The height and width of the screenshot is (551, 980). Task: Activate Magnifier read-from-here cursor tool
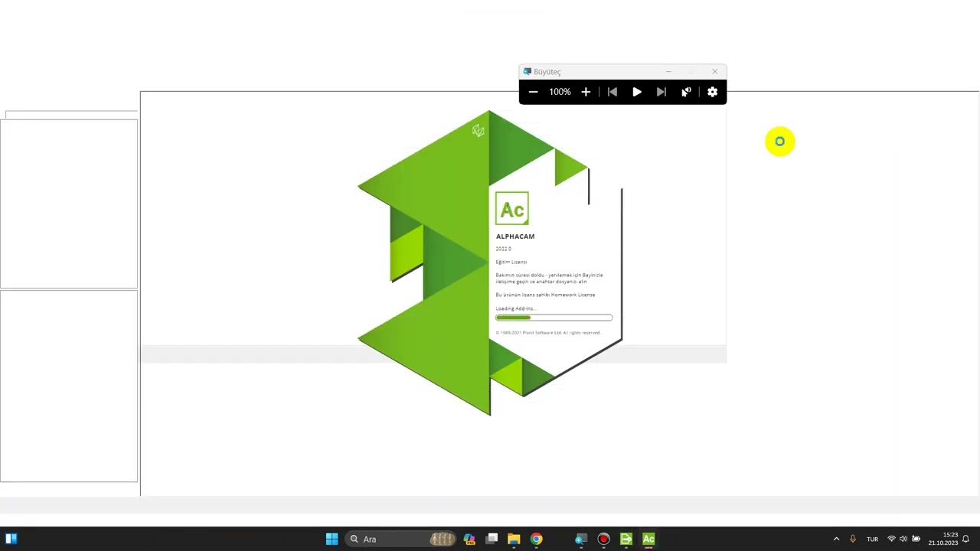pos(686,92)
